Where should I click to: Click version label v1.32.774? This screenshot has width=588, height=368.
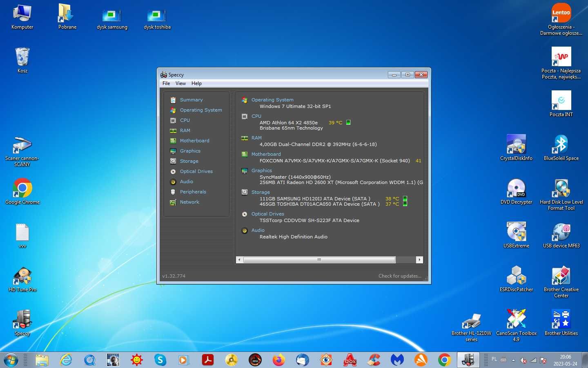click(174, 276)
